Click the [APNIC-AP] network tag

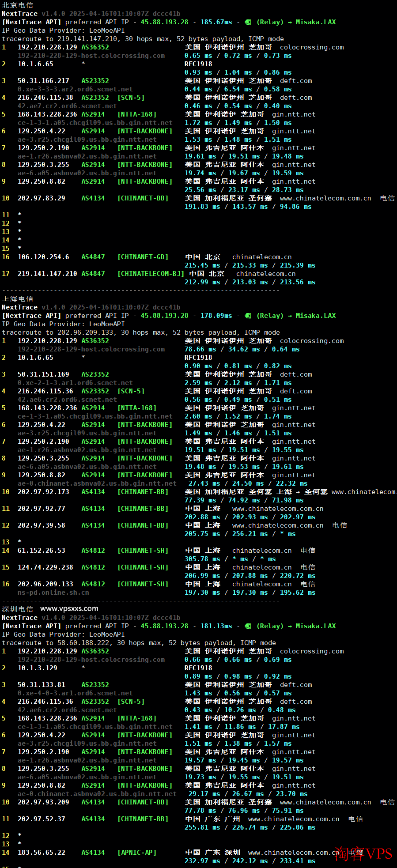137,853
